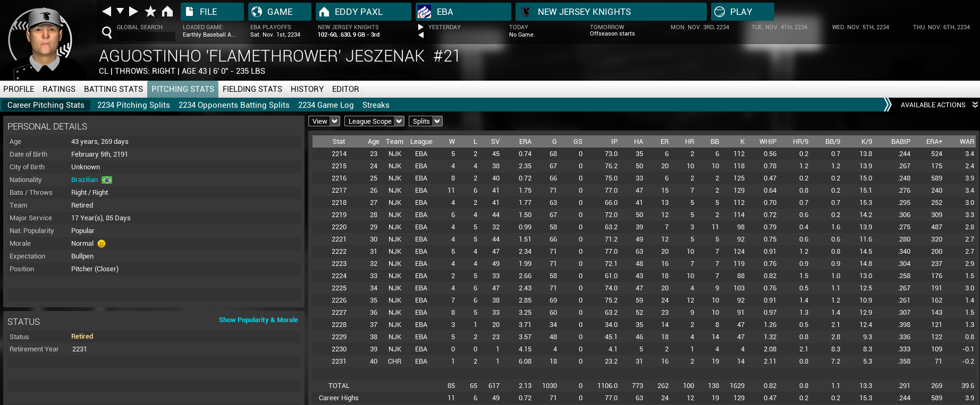The image size is (980, 405).
Task: Click the New Jersey Knights record info
Action: [349, 31]
